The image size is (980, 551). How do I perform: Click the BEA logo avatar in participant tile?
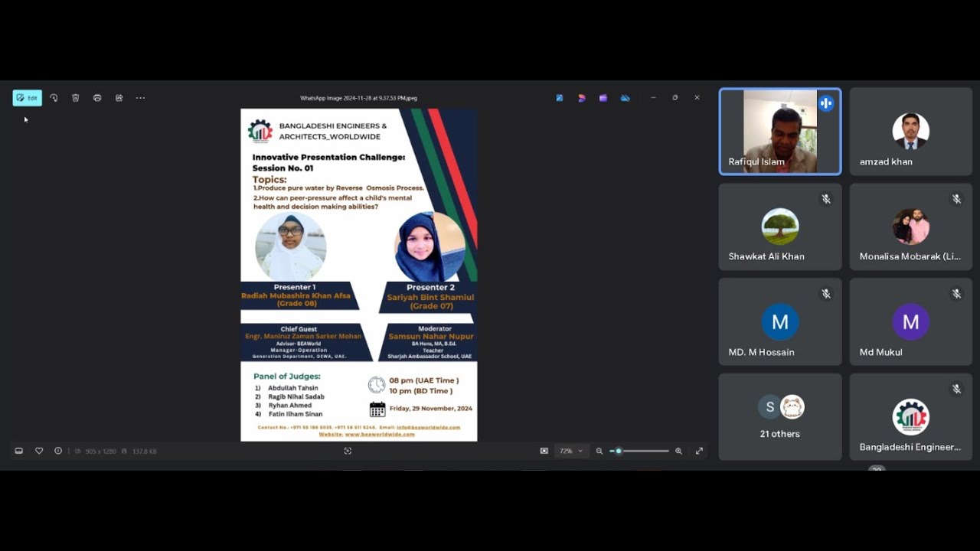[x=911, y=417]
